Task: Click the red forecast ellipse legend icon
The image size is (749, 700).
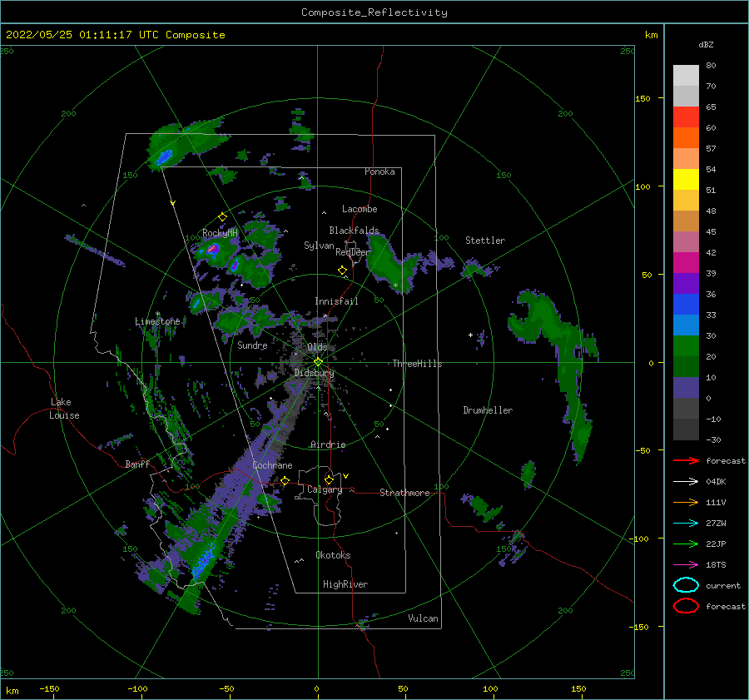Action: tap(686, 606)
